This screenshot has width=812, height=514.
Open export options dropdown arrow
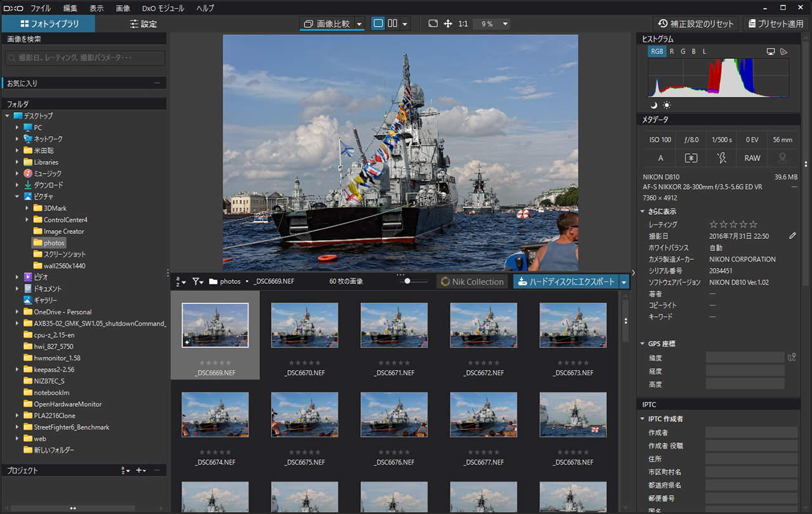coord(624,282)
